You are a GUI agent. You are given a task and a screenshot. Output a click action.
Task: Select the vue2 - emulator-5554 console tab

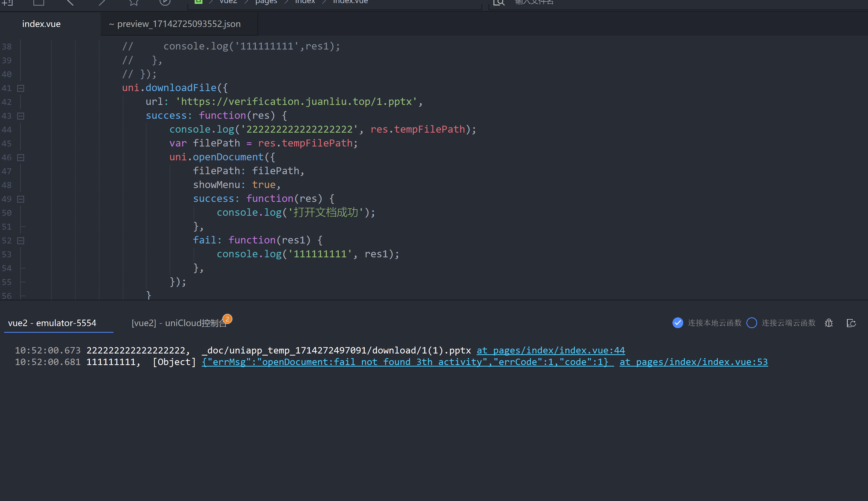pyautogui.click(x=52, y=323)
